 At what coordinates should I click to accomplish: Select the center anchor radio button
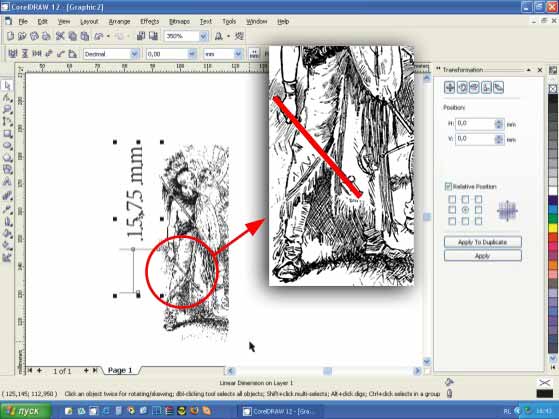(x=465, y=210)
